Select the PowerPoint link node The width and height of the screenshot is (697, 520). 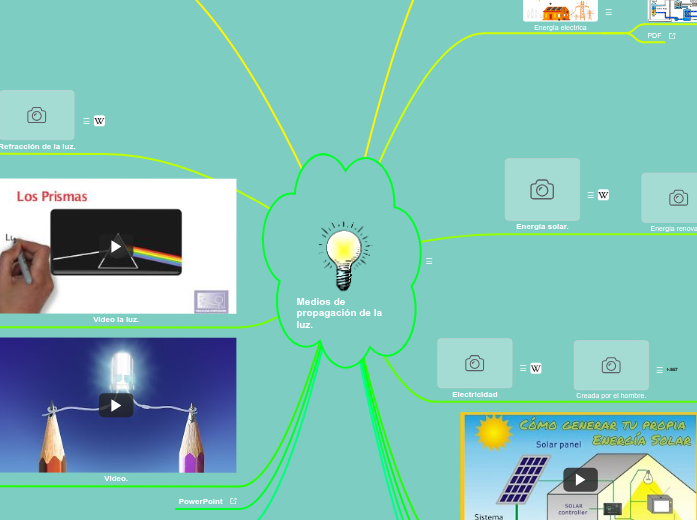200,501
